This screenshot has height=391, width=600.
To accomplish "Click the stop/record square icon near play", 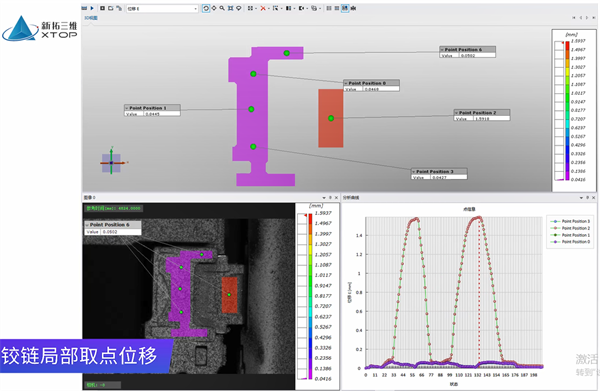I will 102,8.
